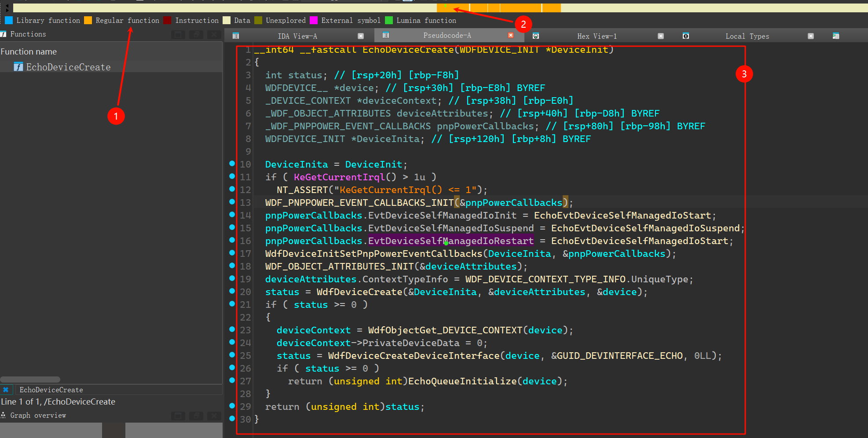Click the tab icon right of Local Types

pos(836,36)
